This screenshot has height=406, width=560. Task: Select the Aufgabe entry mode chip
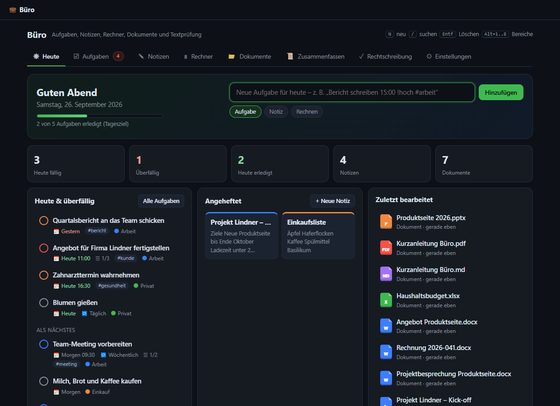(x=245, y=112)
